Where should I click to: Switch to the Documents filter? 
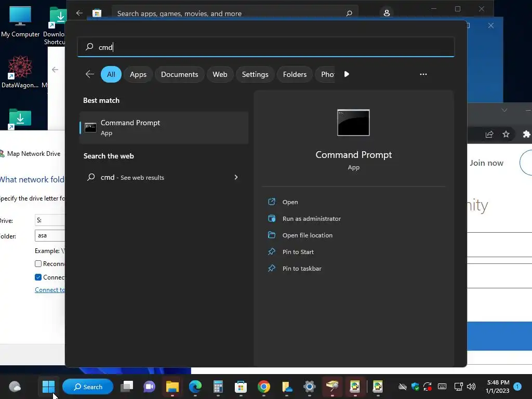(179, 74)
